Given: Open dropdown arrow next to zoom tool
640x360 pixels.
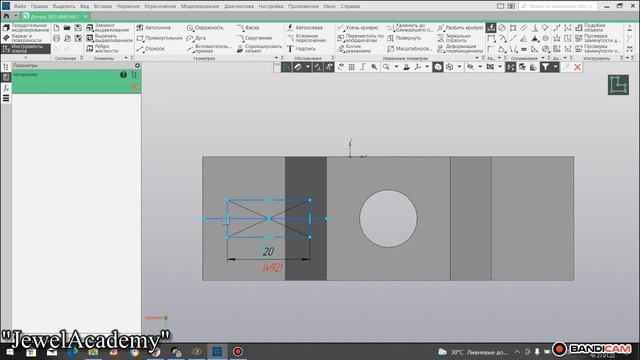Looking at the screenshot, I should 396,67.
